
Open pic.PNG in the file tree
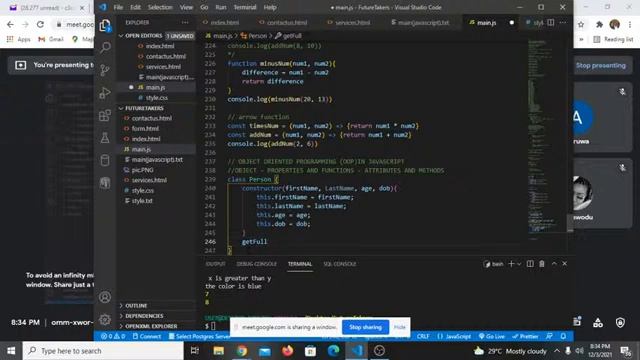(142, 170)
